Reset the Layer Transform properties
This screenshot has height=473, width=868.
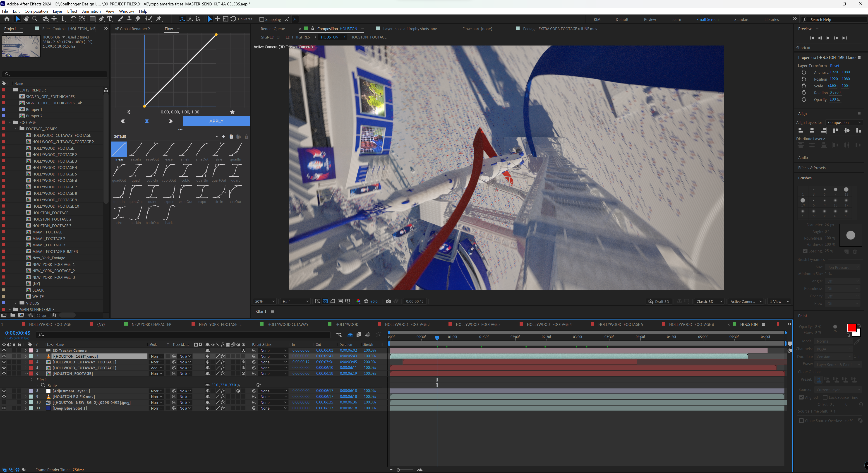[x=834, y=66]
